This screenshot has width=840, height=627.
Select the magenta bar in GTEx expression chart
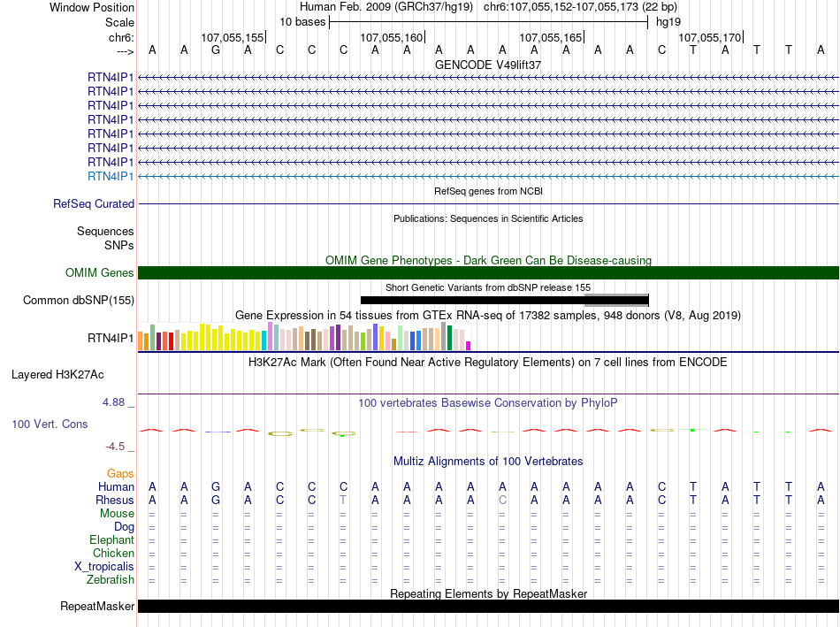point(469,345)
